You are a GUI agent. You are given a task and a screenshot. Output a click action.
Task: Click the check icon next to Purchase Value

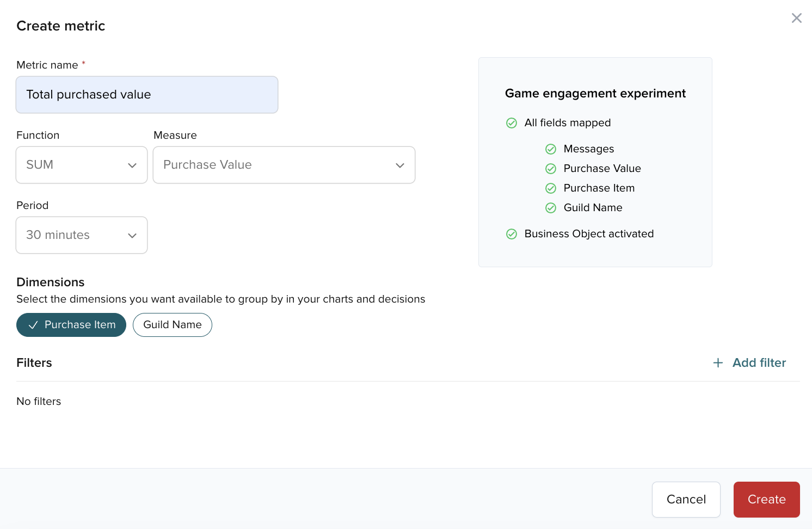coord(551,168)
